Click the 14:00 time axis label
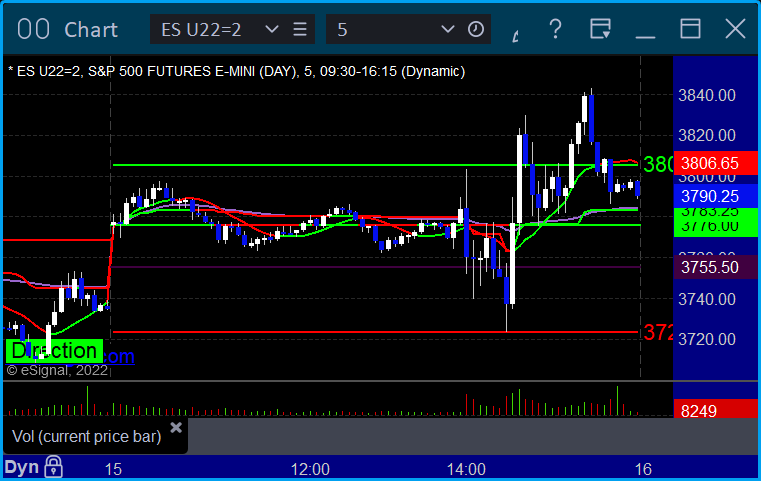Image resolution: width=761 pixels, height=481 pixels. (x=466, y=469)
